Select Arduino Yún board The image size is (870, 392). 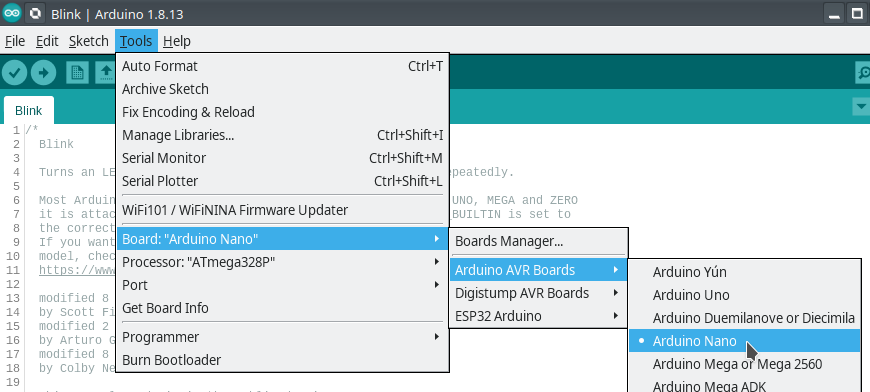tap(744, 272)
